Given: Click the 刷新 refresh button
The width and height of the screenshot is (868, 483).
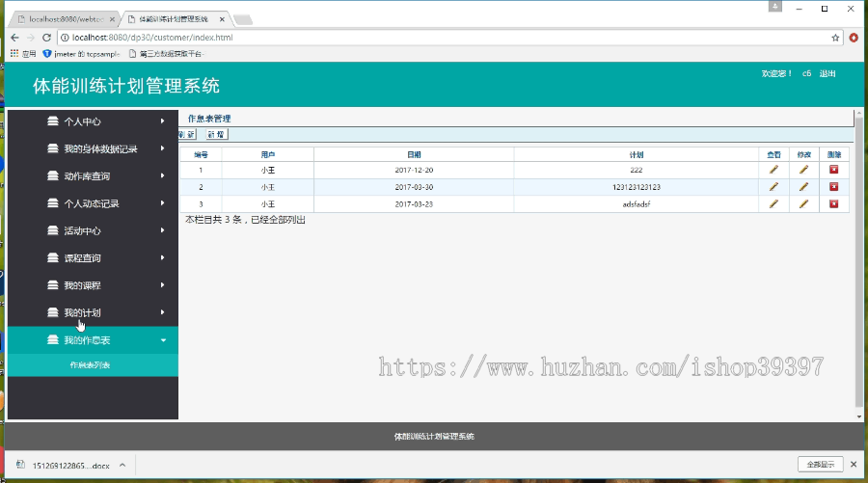Looking at the screenshot, I should (187, 134).
